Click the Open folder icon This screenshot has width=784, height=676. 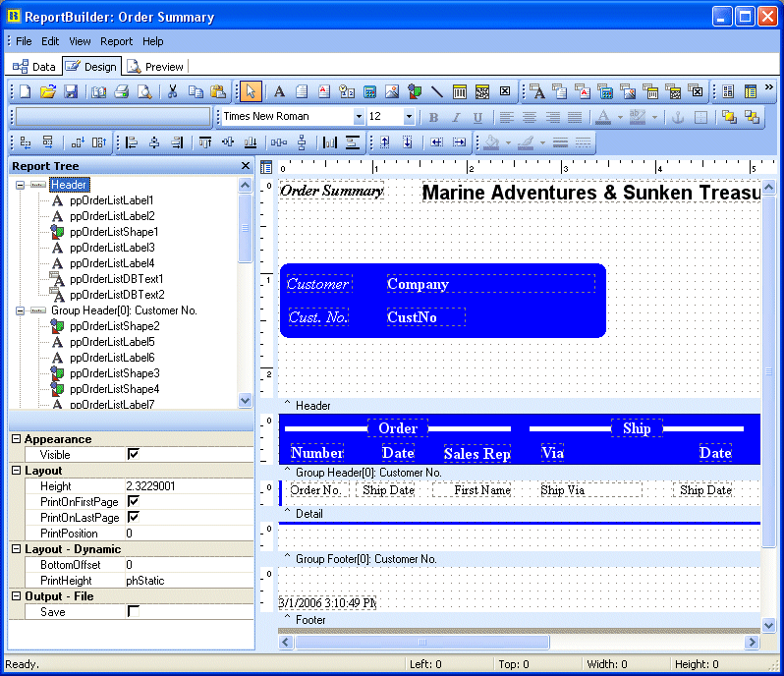pyautogui.click(x=48, y=91)
